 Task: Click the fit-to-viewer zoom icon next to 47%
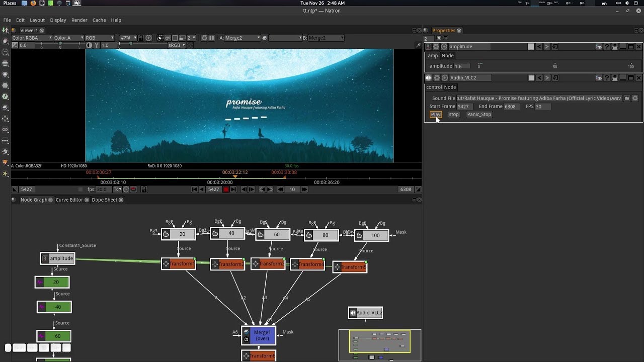[x=148, y=38]
